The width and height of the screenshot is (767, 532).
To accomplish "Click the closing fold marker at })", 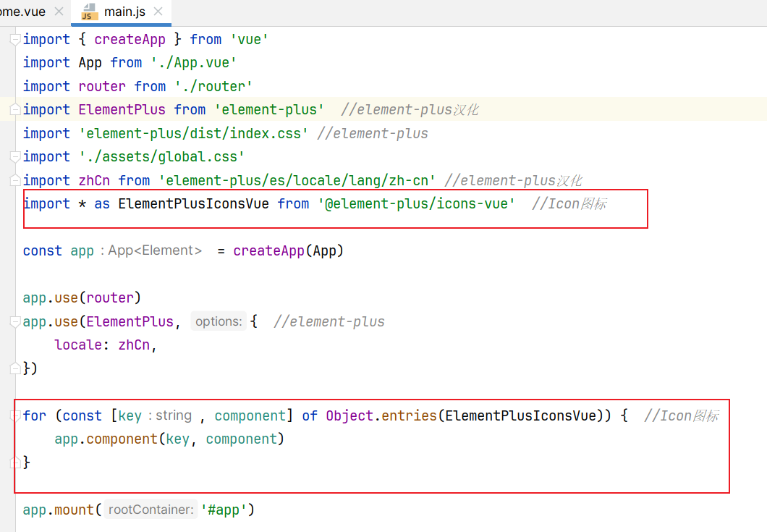I will (x=15, y=368).
